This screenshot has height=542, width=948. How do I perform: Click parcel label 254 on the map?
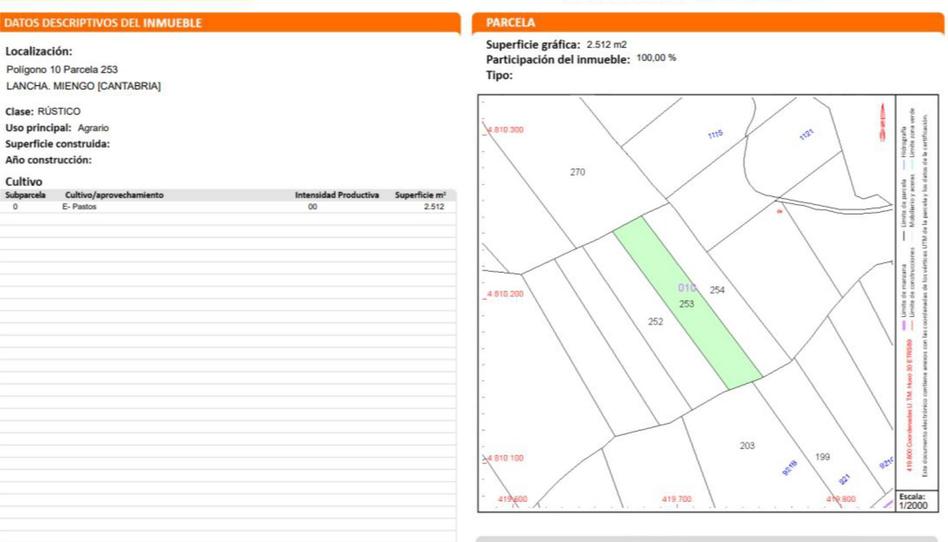pos(717,290)
